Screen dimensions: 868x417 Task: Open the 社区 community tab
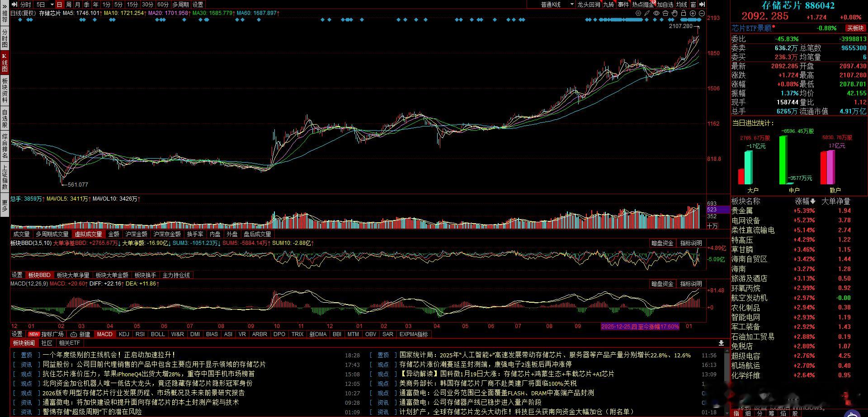pos(47,343)
